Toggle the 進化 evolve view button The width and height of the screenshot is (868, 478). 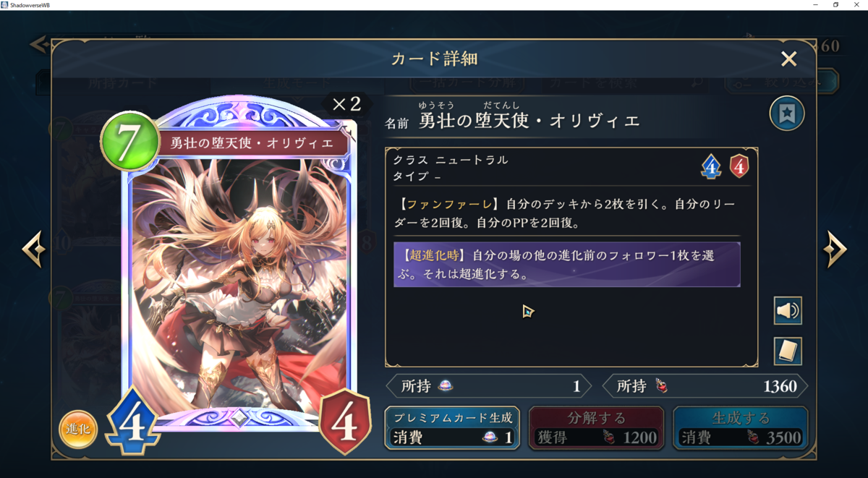pos(78,429)
